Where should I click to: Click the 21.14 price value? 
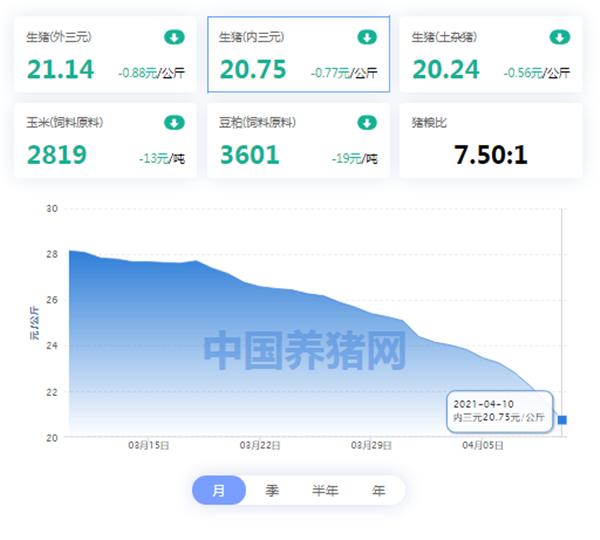click(x=60, y=70)
